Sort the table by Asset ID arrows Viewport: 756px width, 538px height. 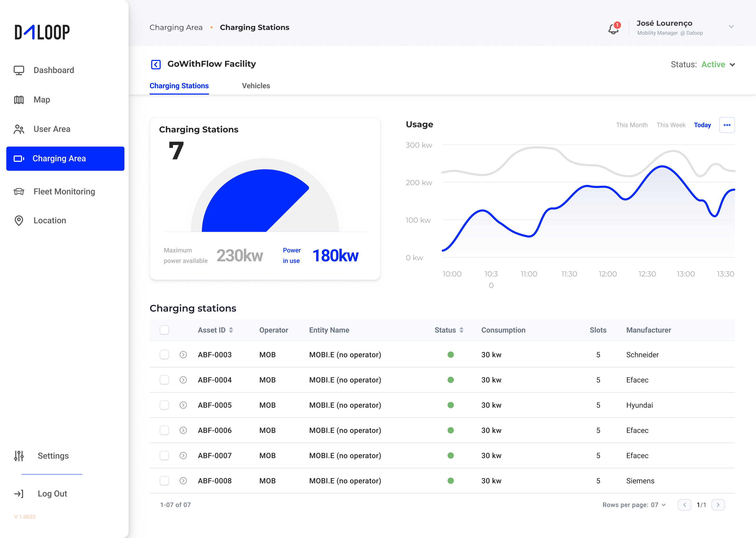(231, 330)
